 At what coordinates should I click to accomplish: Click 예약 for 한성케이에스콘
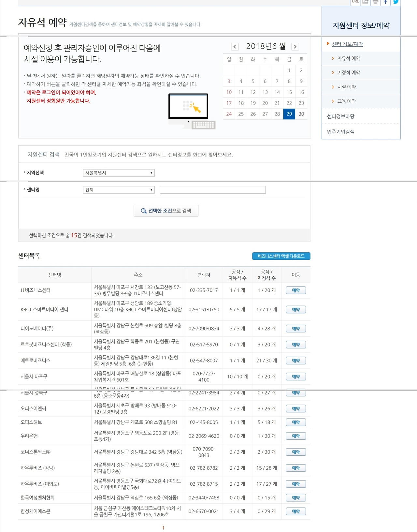point(296,511)
